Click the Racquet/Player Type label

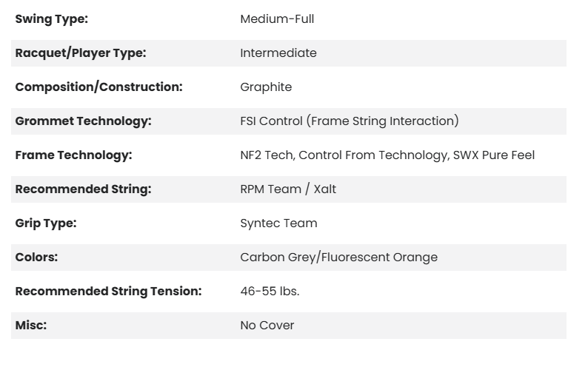point(81,53)
